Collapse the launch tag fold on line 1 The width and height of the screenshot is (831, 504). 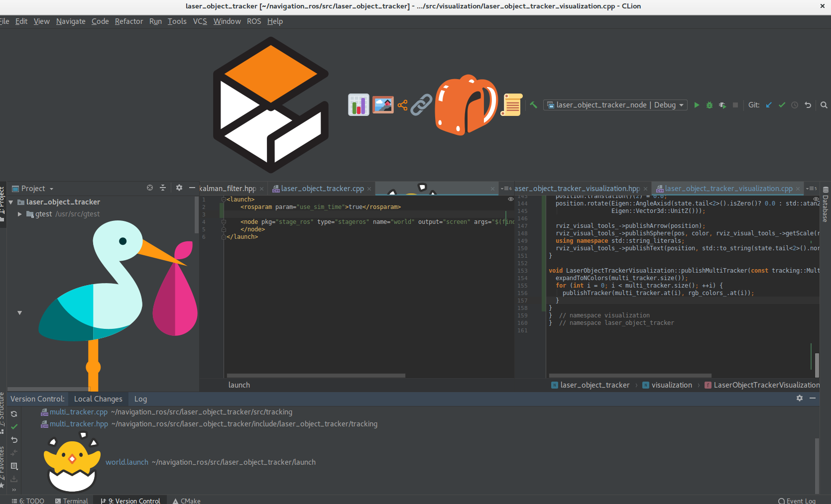[x=224, y=200]
